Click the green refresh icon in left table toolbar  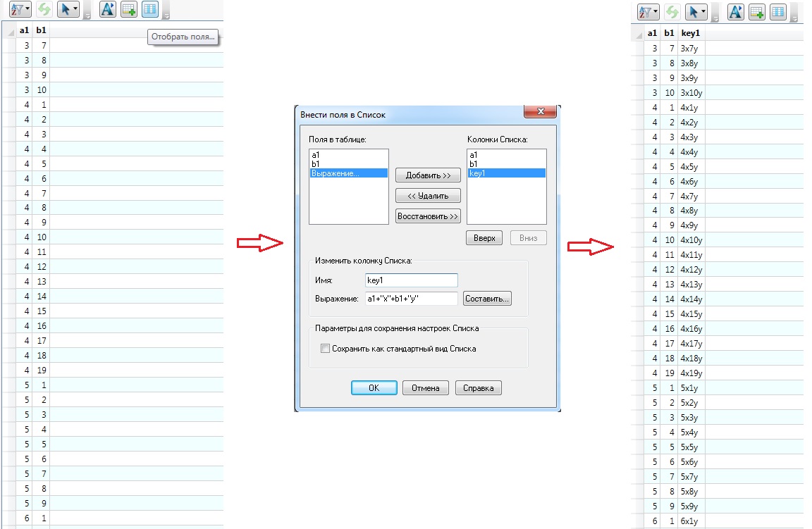pos(44,9)
